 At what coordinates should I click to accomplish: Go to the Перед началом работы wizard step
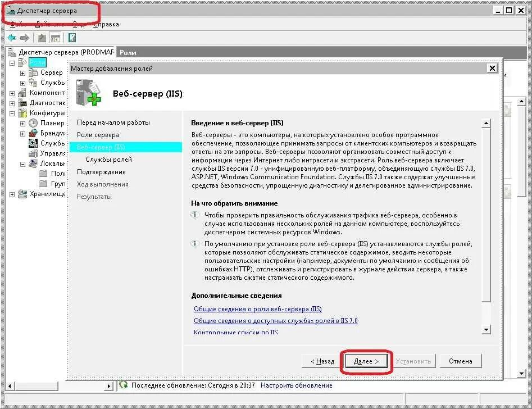tap(113, 122)
